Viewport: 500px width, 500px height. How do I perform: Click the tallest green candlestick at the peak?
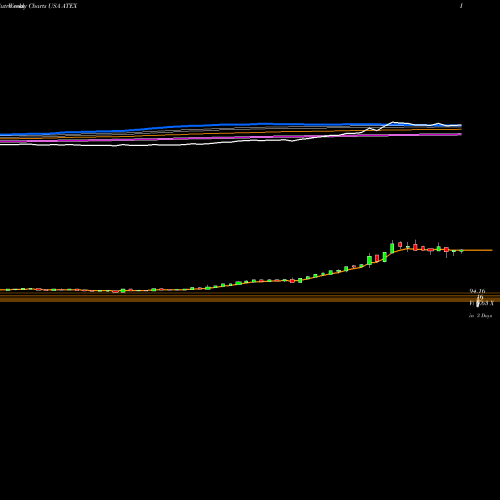(392, 248)
